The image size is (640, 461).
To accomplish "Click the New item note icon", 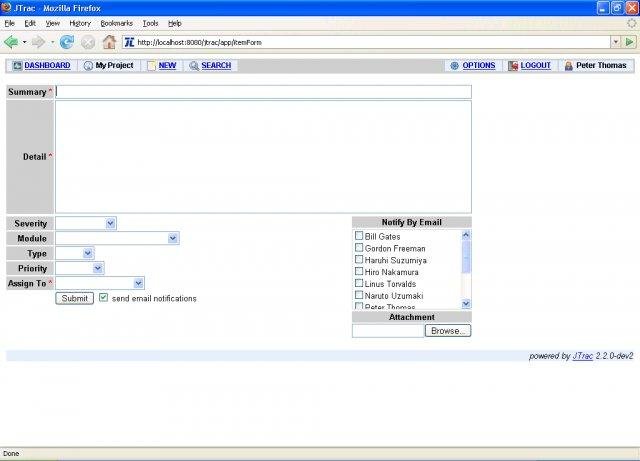I will (x=151, y=65).
